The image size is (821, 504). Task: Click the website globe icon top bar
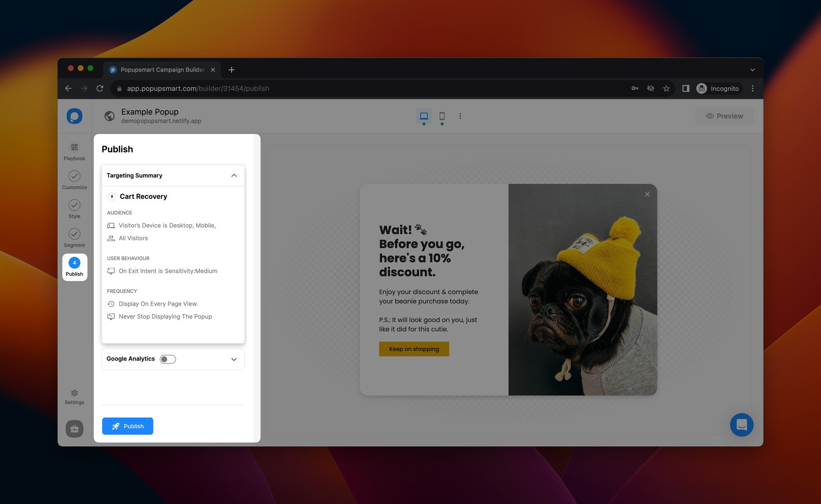[110, 115]
